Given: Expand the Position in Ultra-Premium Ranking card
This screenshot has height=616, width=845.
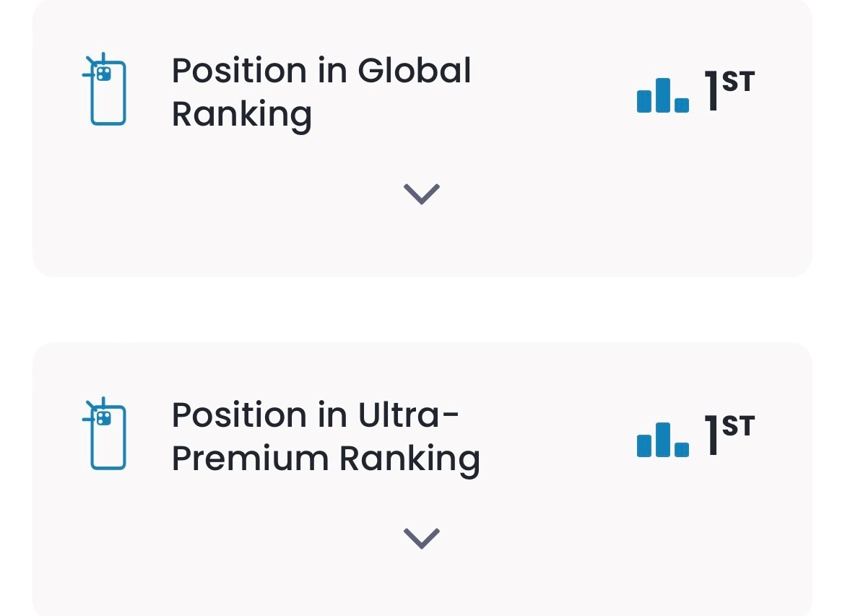Looking at the screenshot, I should click(x=421, y=537).
